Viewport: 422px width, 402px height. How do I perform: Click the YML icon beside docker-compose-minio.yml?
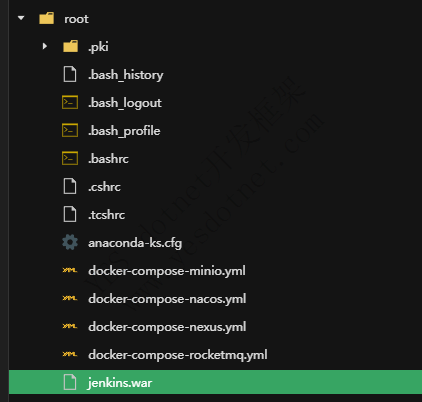70,270
